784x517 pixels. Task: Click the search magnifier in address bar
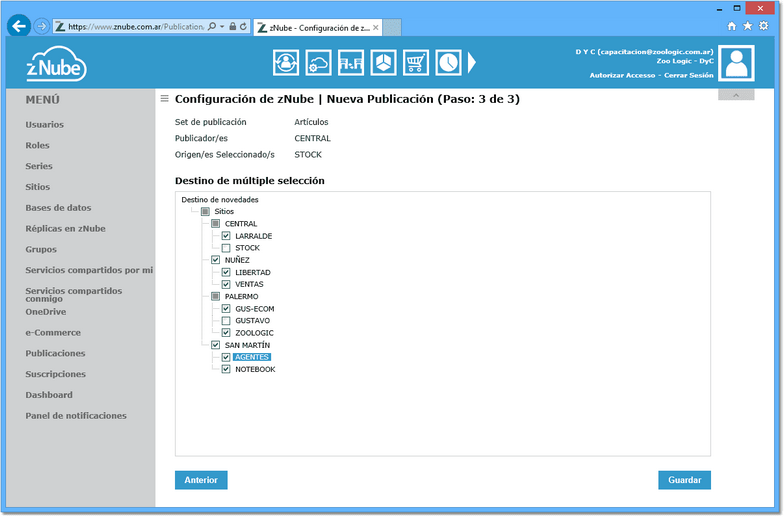coord(212,26)
